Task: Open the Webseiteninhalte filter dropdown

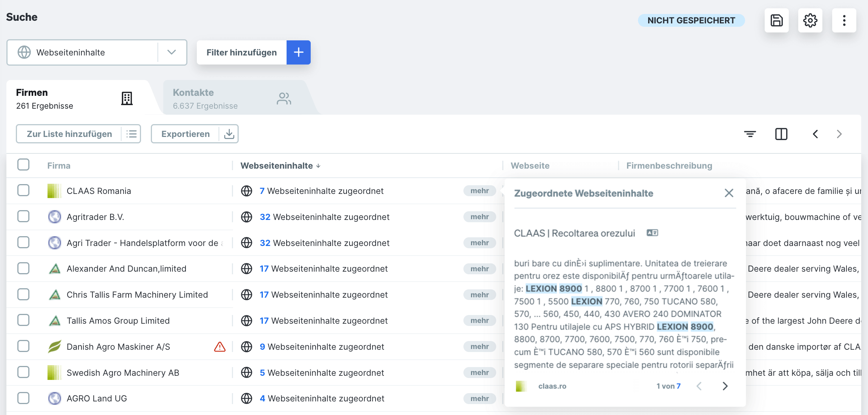Action: click(172, 52)
